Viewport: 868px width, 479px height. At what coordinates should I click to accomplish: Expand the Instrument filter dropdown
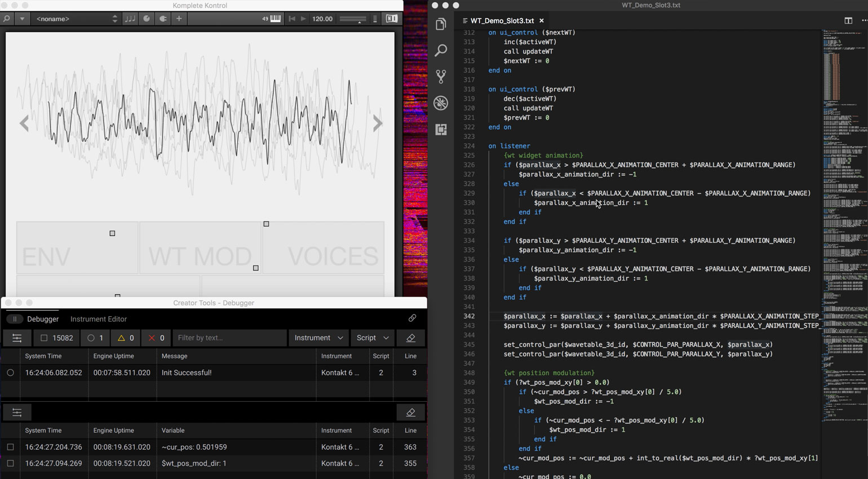318,338
